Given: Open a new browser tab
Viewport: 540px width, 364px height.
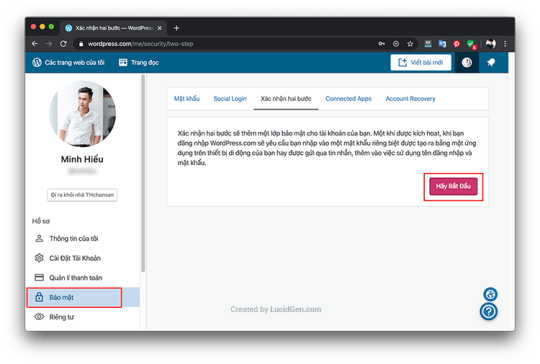Looking at the screenshot, I should pos(176,28).
